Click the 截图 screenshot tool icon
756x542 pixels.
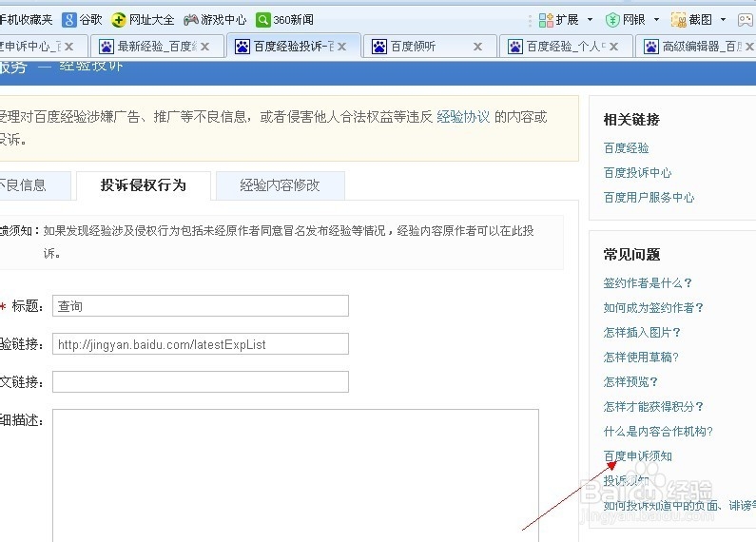coord(678,20)
